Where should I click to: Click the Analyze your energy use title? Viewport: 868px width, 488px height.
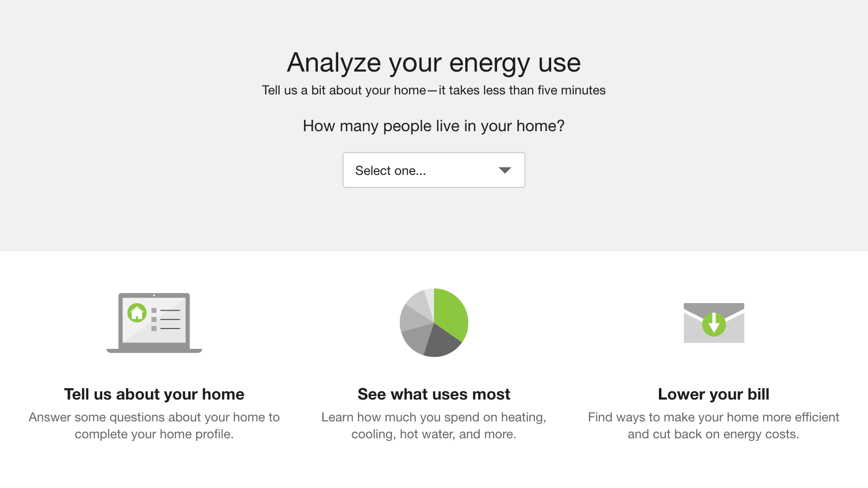434,63
